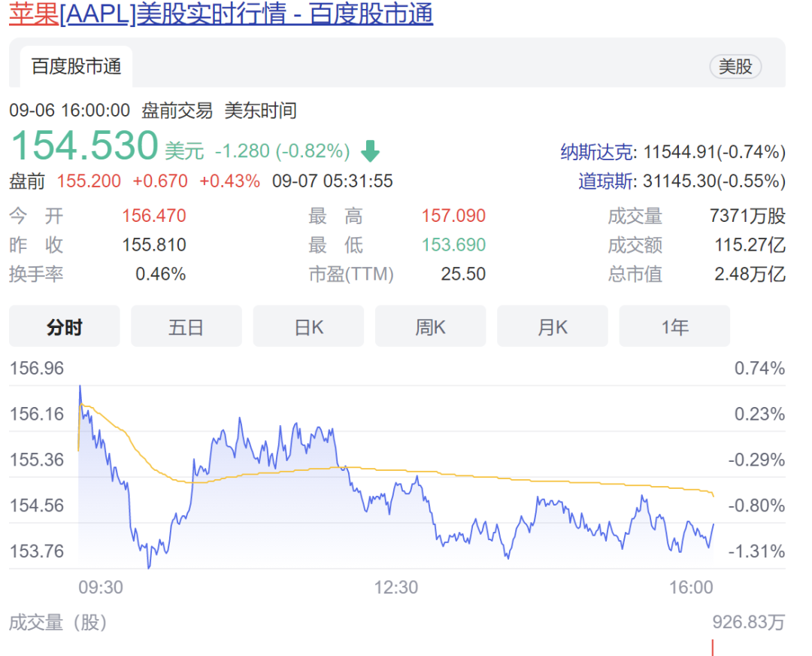Select the 五日 chart period
This screenshot has width=812, height=656.
pos(186,326)
